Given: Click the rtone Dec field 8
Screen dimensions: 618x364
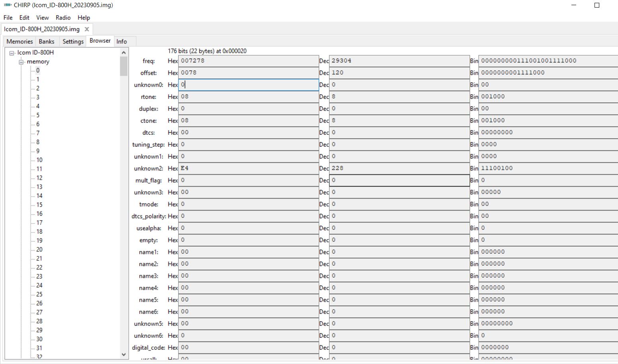Looking at the screenshot, I should pos(399,97).
